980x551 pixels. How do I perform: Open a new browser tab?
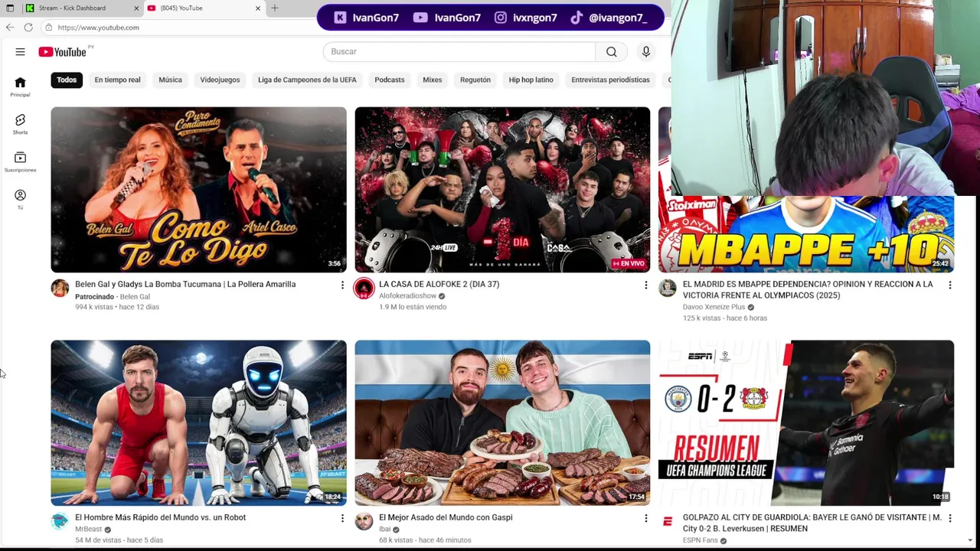point(275,8)
